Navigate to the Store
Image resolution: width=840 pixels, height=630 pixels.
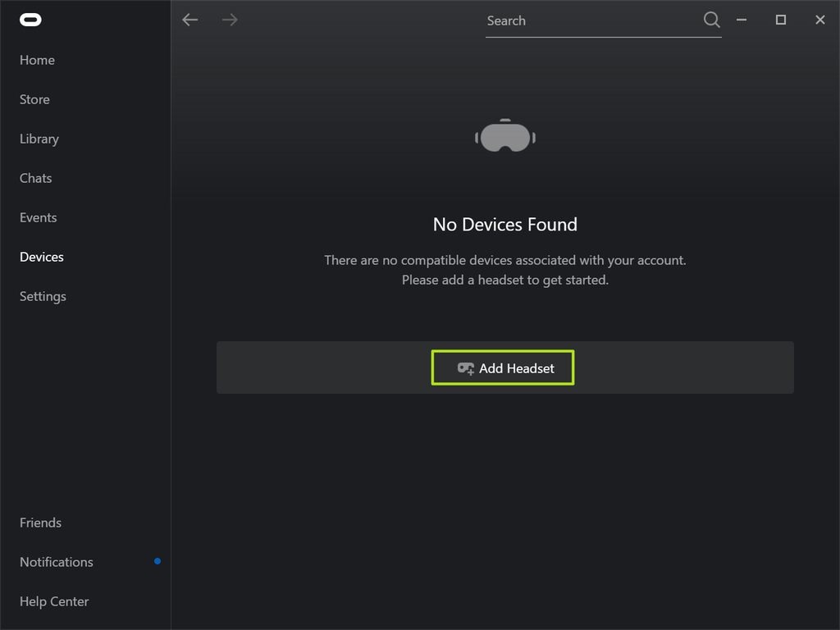34,99
